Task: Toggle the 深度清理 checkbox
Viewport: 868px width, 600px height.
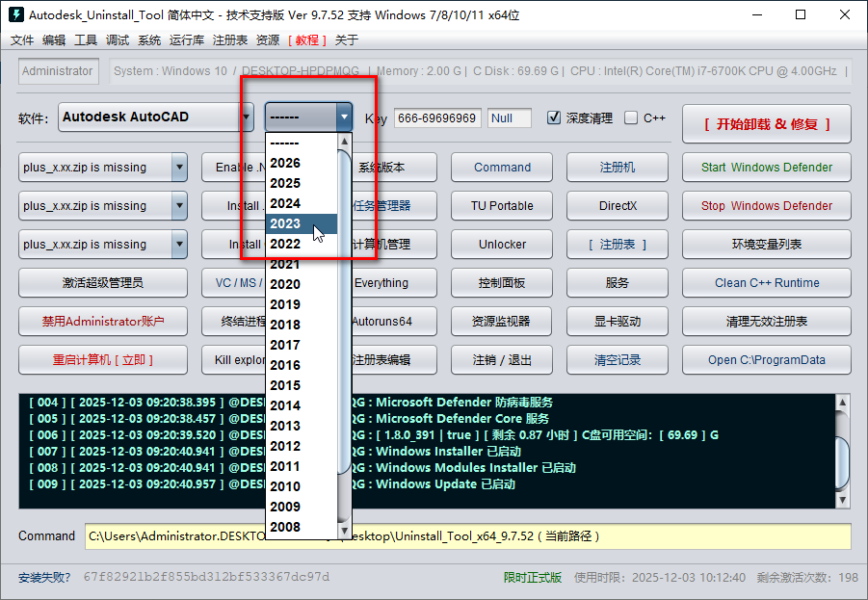Action: [554, 117]
